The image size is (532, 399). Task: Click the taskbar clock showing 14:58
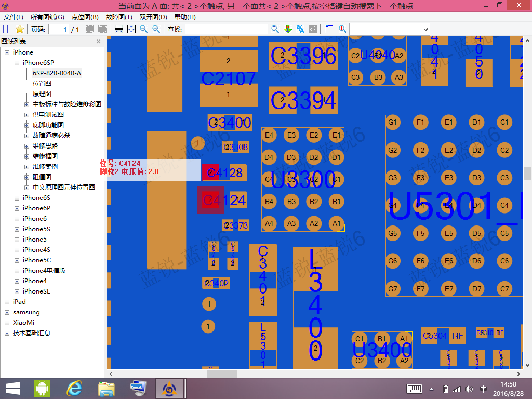[x=508, y=389]
